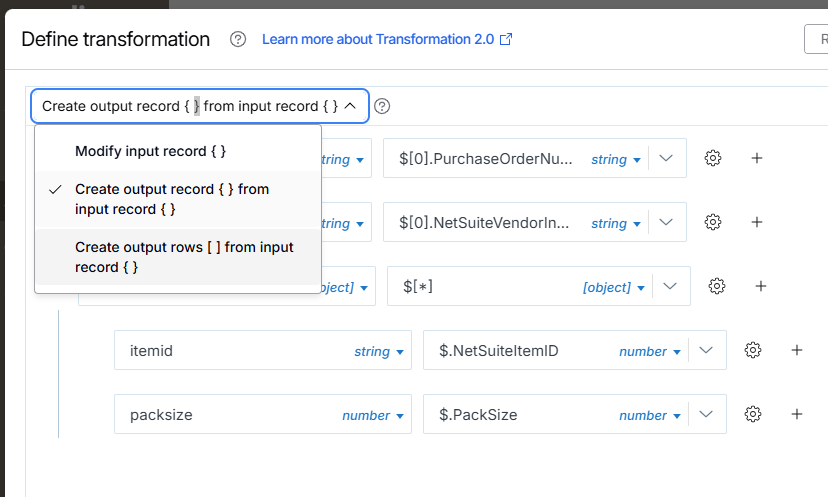This screenshot has width=828, height=497.
Task: Click help icon next to Define transformation title
Action: (x=238, y=40)
